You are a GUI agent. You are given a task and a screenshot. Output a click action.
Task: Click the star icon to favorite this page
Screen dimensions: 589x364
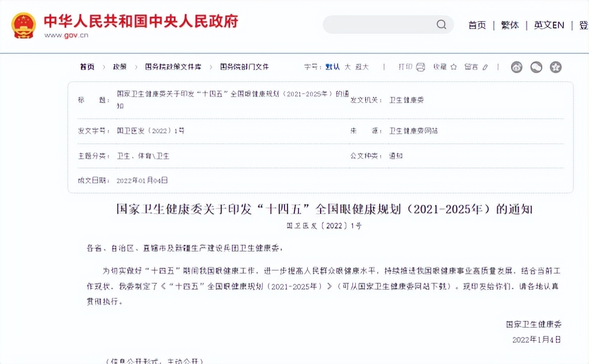[454, 67]
